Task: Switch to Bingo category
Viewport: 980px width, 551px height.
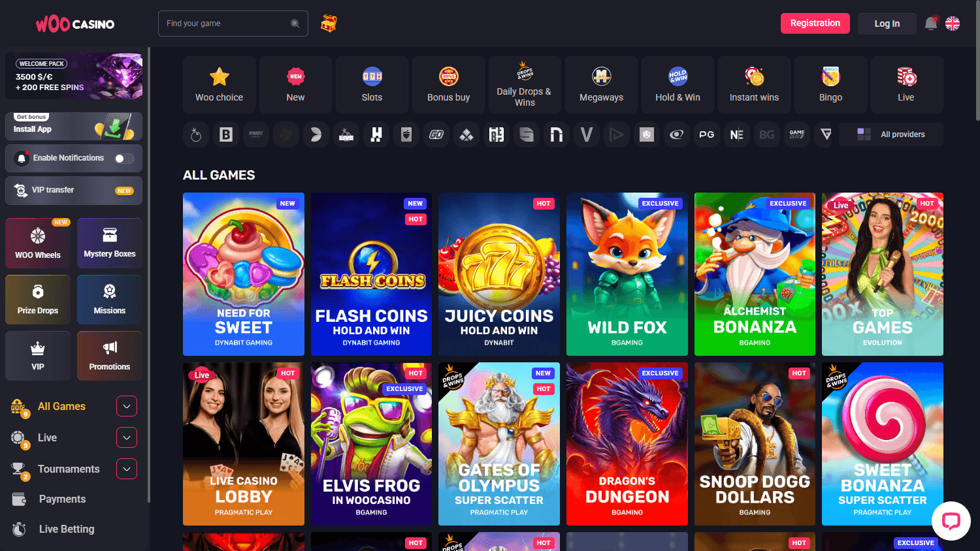Action: coord(830,85)
